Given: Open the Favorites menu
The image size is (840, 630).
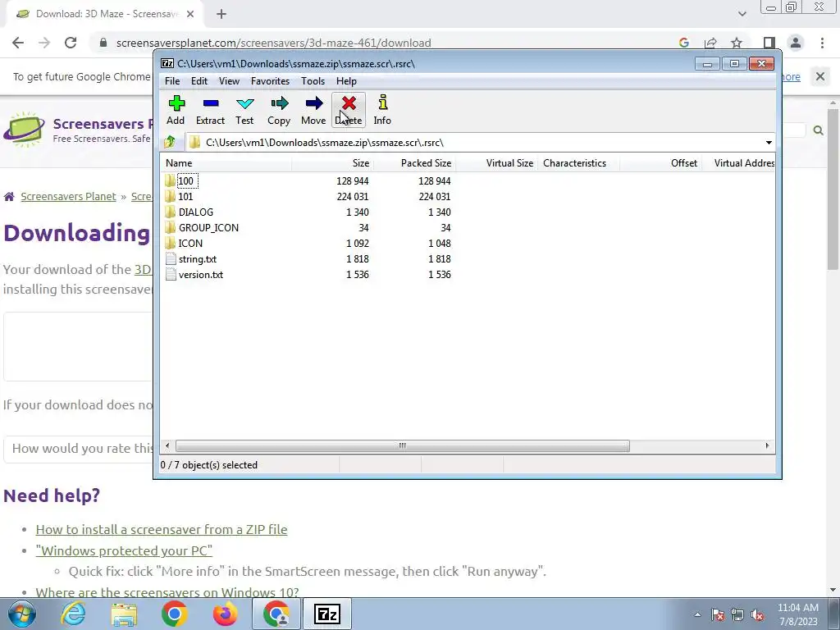Looking at the screenshot, I should click(x=270, y=81).
